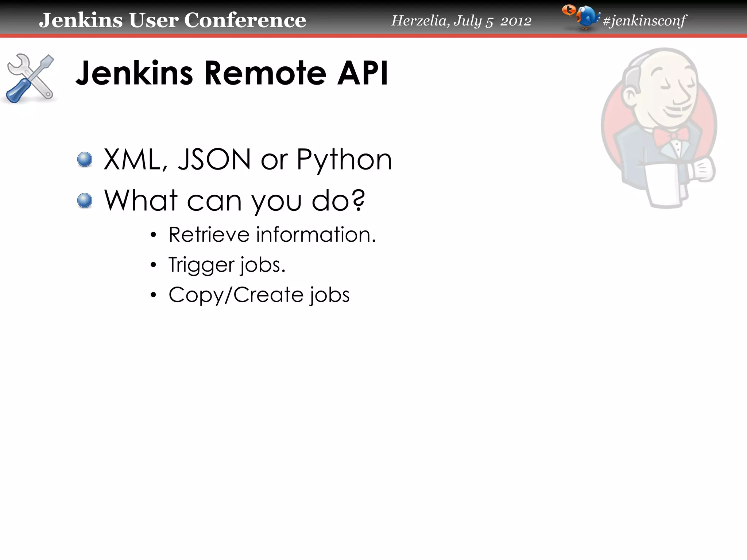Image resolution: width=747 pixels, height=560 pixels.
Task: Click the Jenkins butler logo
Action: pos(659,128)
